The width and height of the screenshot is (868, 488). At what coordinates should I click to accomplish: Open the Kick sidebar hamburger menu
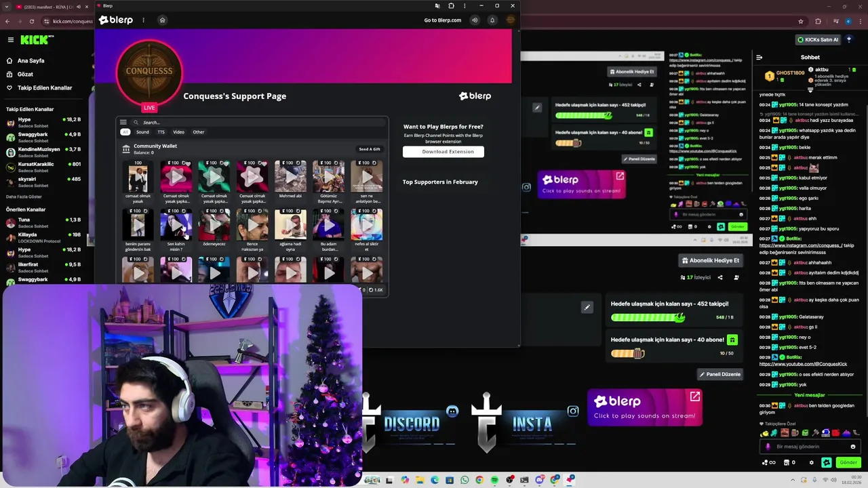pyautogui.click(x=10, y=40)
